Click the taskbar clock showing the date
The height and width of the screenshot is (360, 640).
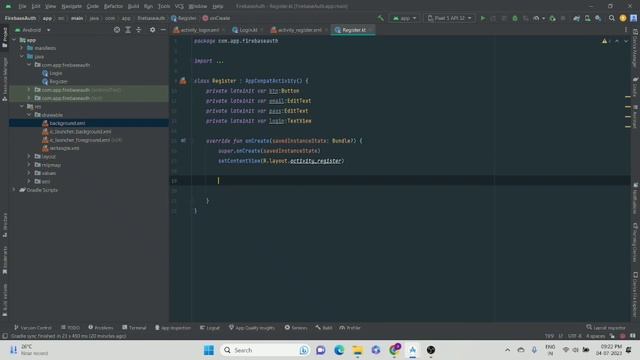point(609,350)
